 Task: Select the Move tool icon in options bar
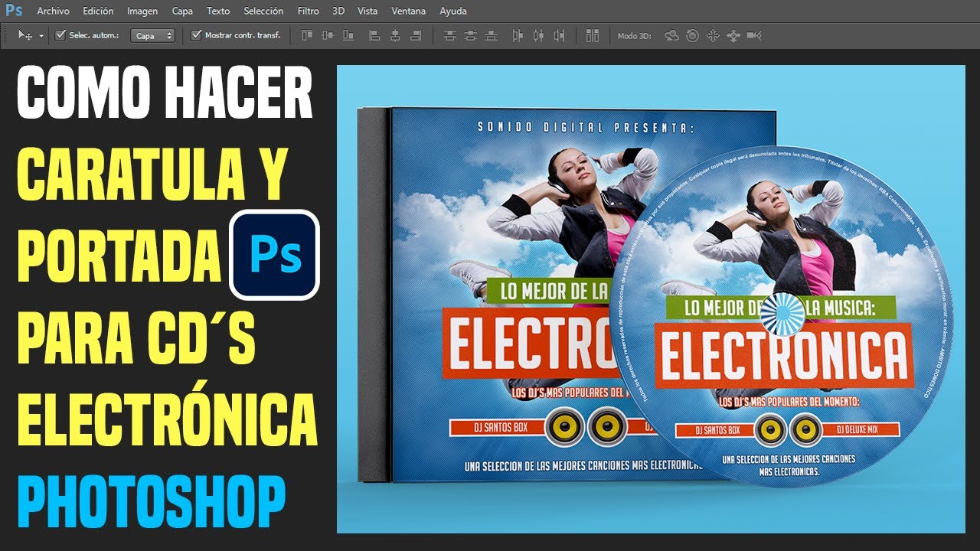(25, 35)
